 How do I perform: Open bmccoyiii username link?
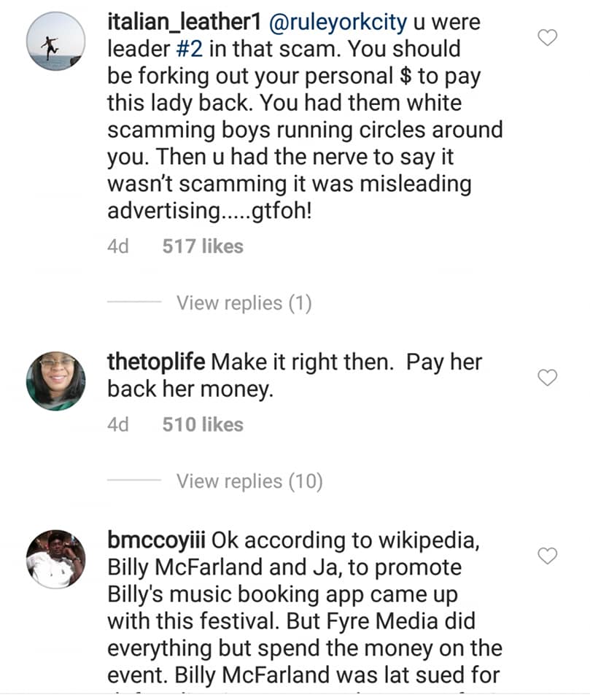tap(158, 542)
